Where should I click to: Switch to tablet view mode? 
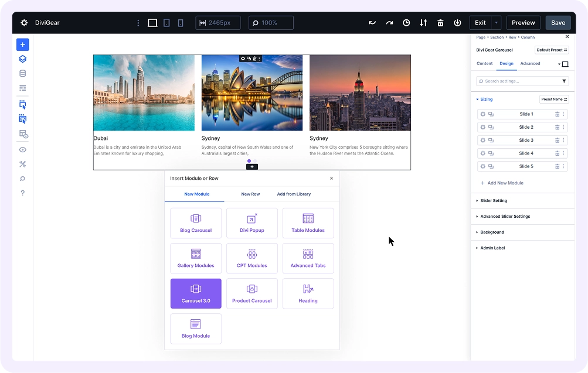click(x=166, y=23)
